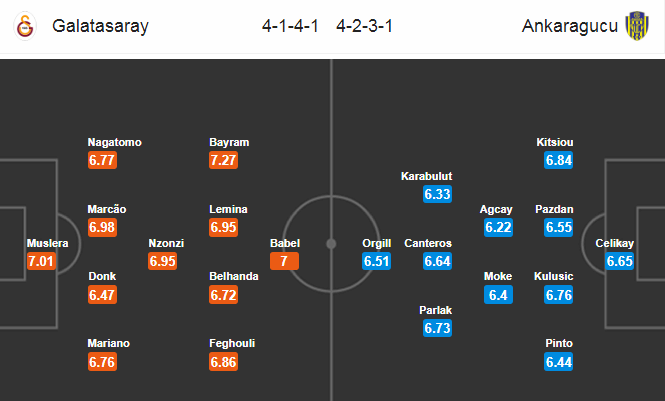Open the Galatasaray team name link
This screenshot has width=665, height=401.
101,26
